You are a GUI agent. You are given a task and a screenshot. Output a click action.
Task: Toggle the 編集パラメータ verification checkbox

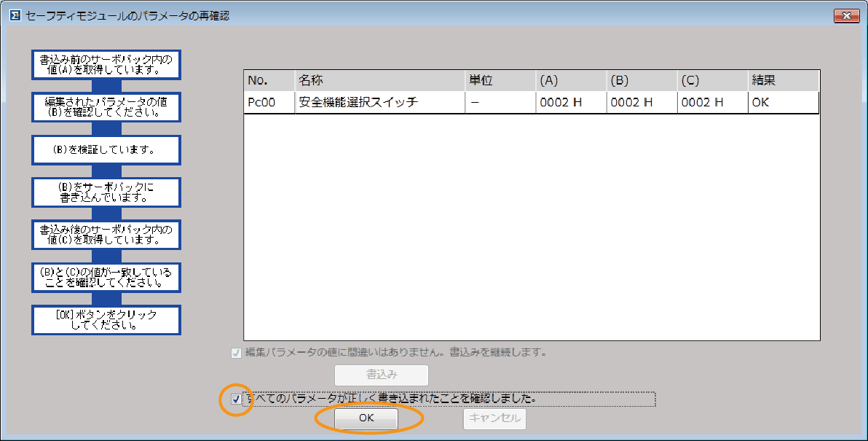235,353
